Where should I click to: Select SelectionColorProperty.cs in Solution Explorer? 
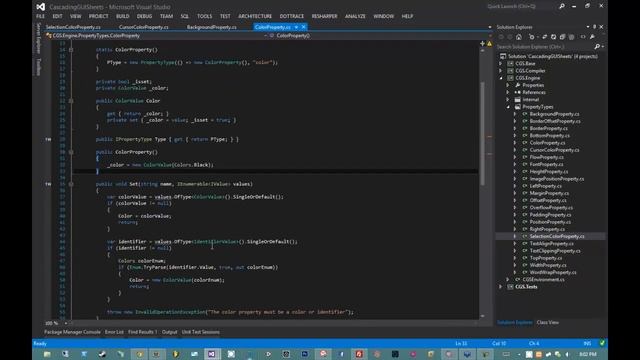coord(557,236)
